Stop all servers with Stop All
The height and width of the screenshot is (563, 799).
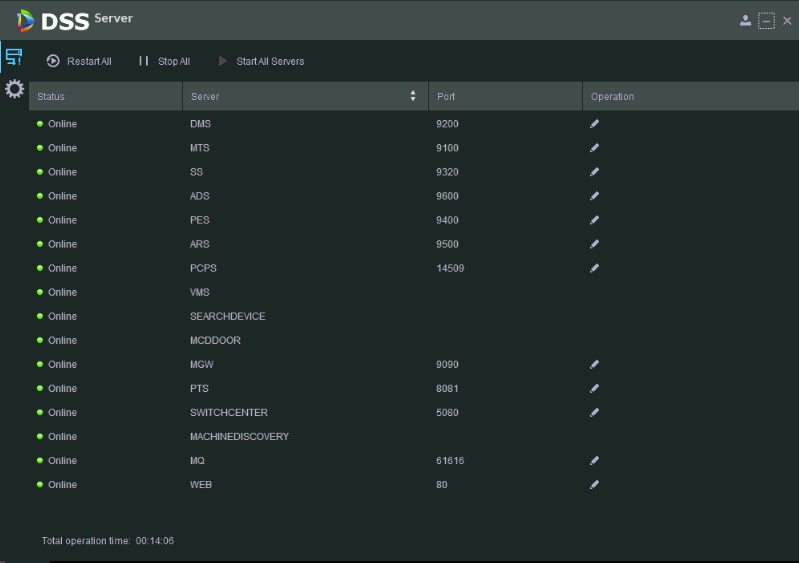point(164,62)
